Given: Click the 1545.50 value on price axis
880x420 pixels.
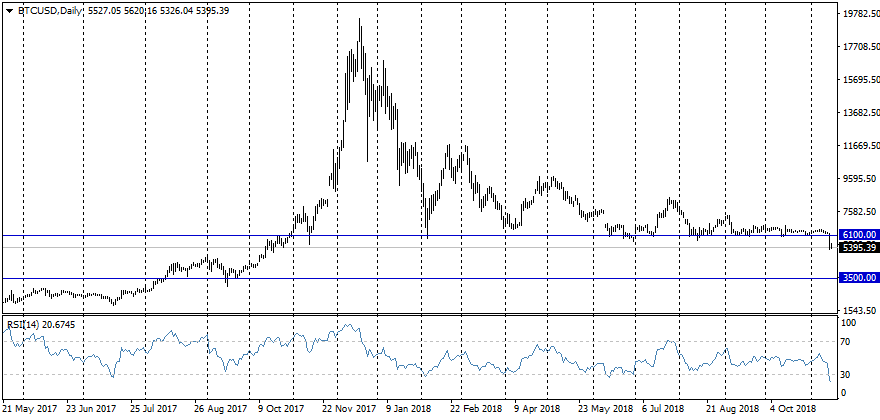Looking at the screenshot, I should pyautogui.click(x=858, y=310).
